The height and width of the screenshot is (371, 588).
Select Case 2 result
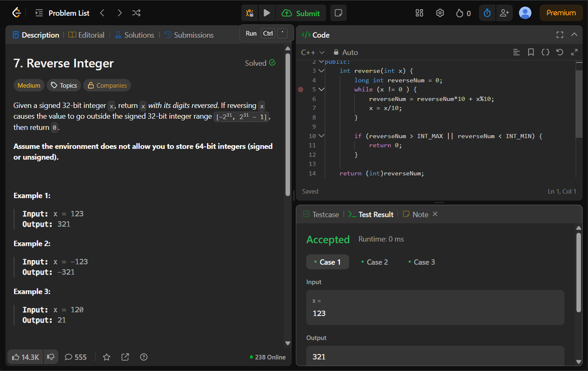[374, 262]
